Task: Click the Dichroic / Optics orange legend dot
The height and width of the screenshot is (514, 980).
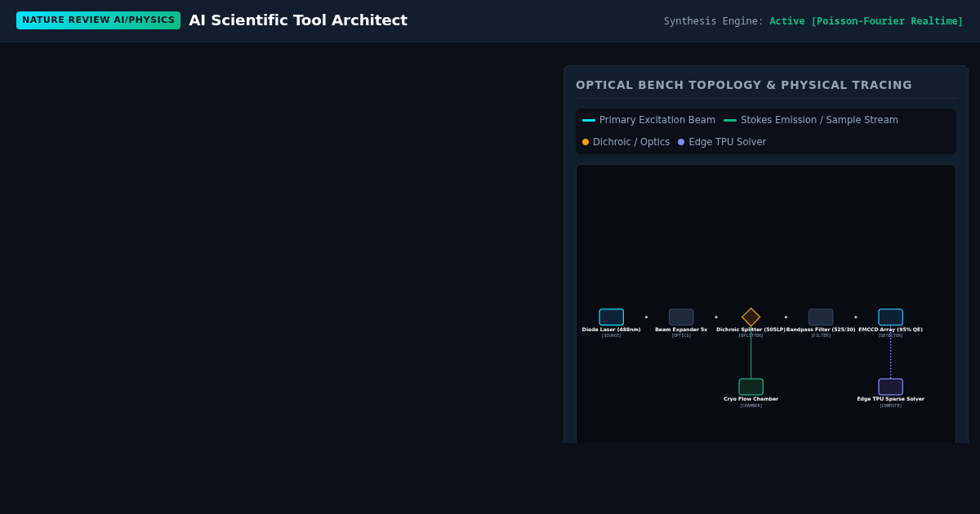Action: coord(586,142)
